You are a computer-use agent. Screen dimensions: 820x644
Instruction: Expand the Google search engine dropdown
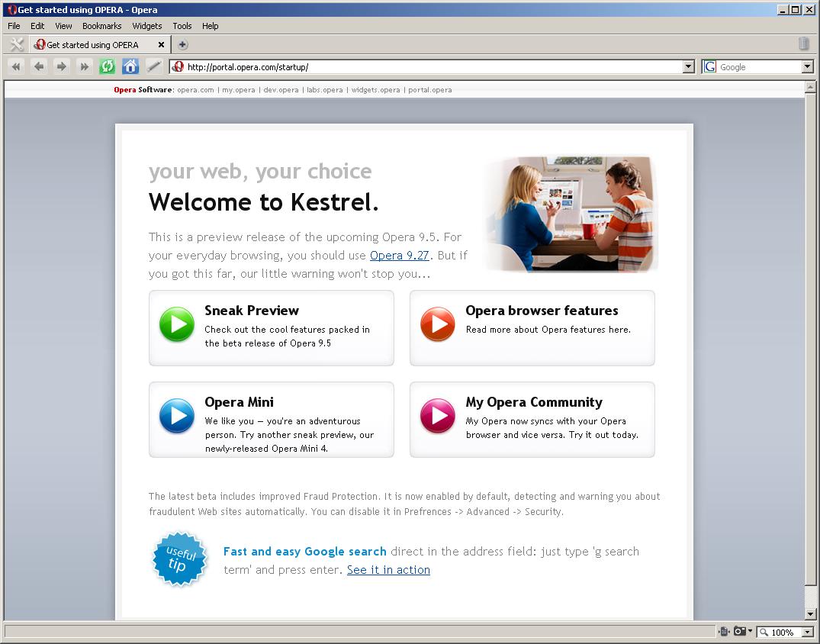coord(808,67)
